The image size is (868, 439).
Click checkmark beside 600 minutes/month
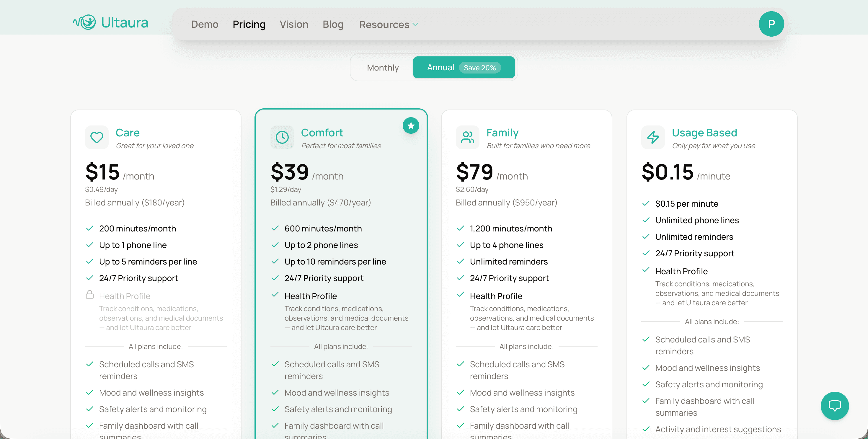pos(275,228)
